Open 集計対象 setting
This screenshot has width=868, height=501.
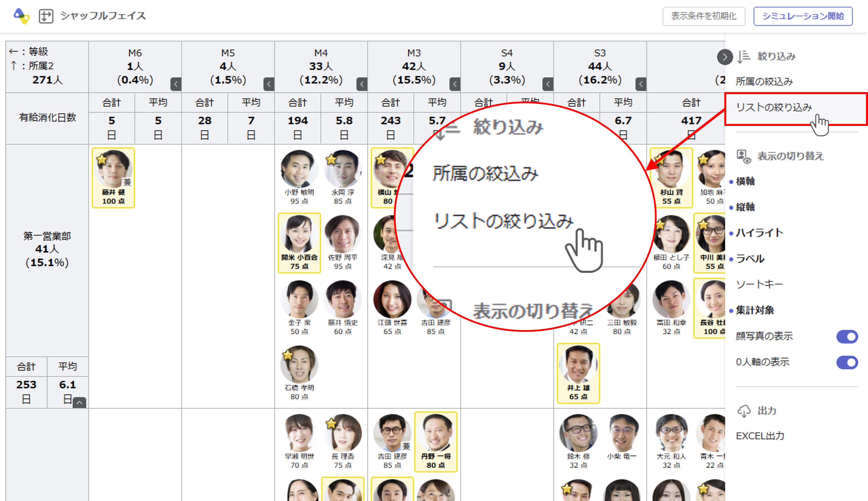(x=755, y=310)
